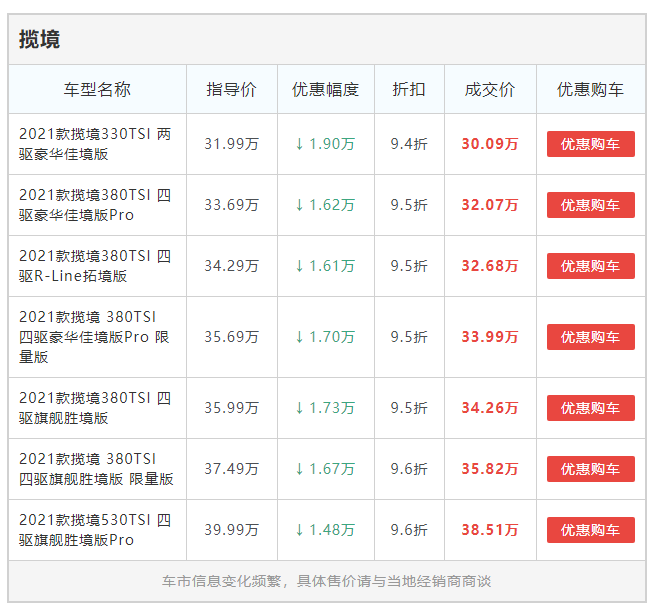Click 优惠购车 button for 35.69万 限量版 row

[x=590, y=337]
